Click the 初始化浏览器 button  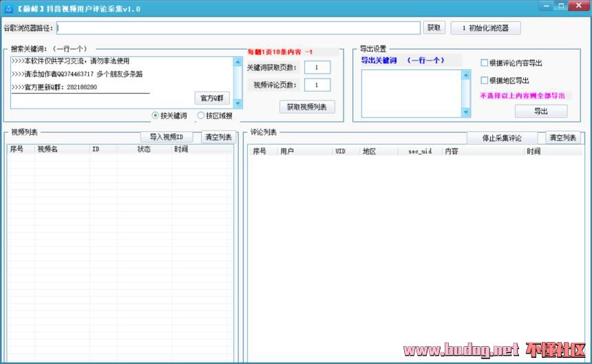click(x=486, y=28)
